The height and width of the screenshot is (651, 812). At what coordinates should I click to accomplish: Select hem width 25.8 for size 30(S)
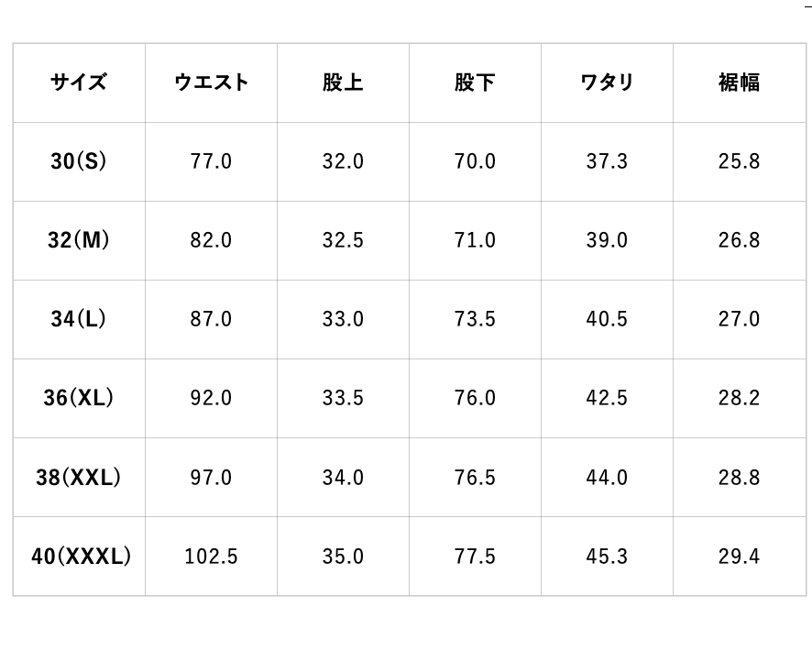click(x=739, y=161)
